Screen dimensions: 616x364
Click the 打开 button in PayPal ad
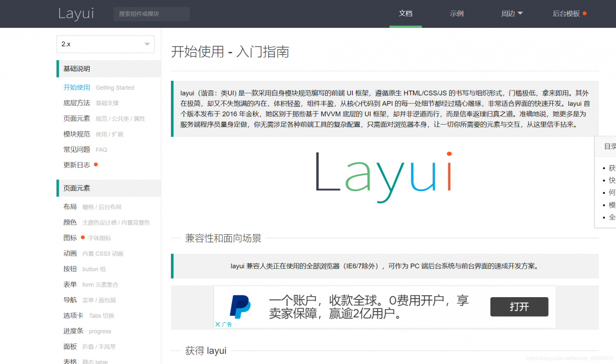tap(519, 307)
